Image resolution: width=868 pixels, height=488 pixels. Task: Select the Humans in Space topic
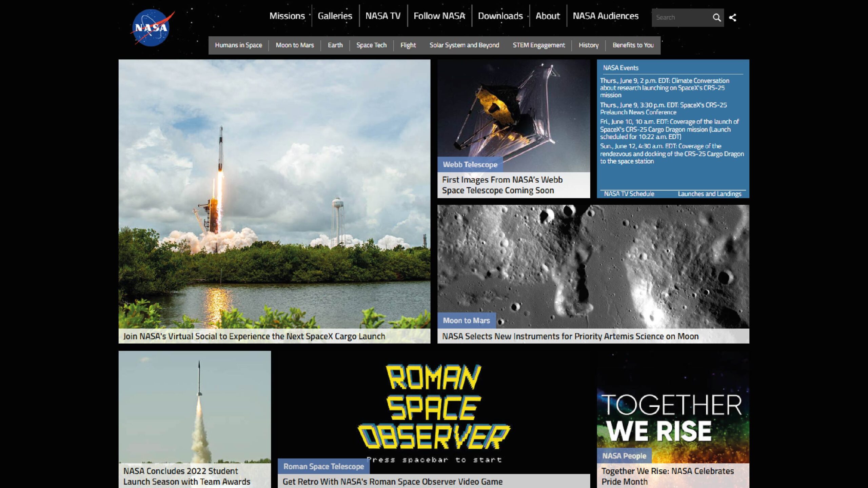tap(238, 45)
